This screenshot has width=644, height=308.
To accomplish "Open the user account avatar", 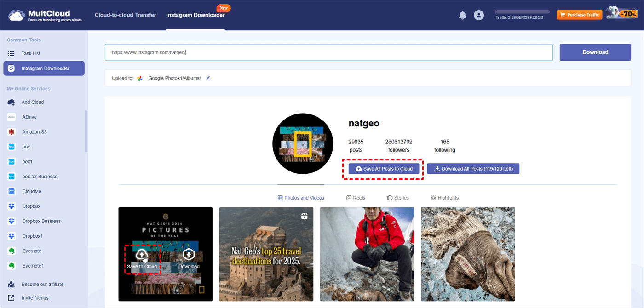I will 479,15.
